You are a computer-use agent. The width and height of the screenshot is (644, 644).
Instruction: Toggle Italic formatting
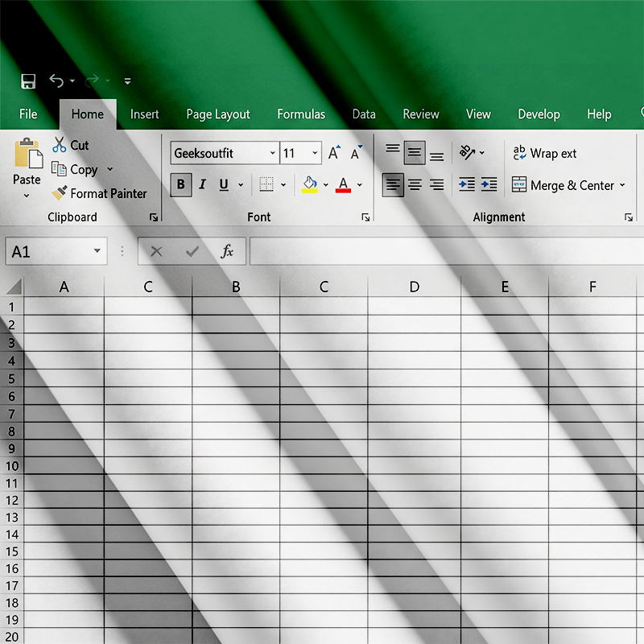coord(202,185)
